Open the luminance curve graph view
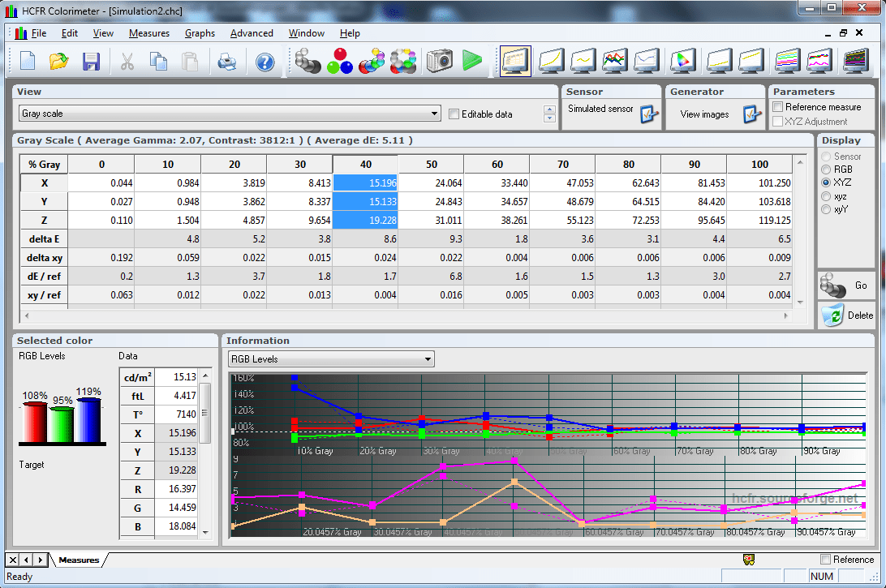 pyautogui.click(x=553, y=60)
